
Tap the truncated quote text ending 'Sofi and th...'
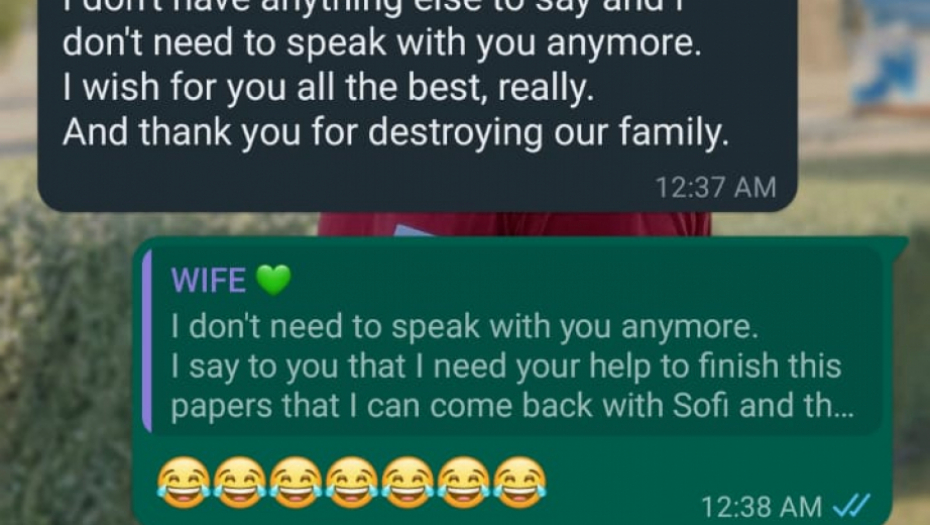(512, 406)
